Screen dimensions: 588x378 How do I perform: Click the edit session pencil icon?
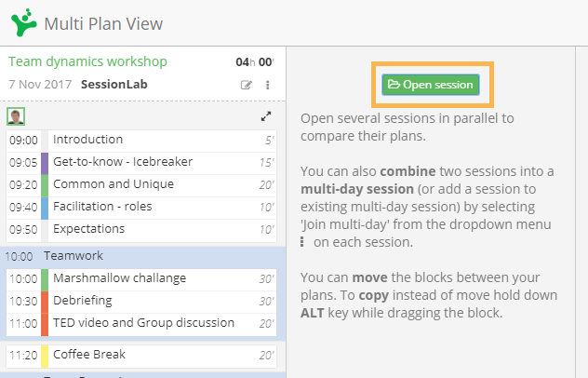coord(246,86)
